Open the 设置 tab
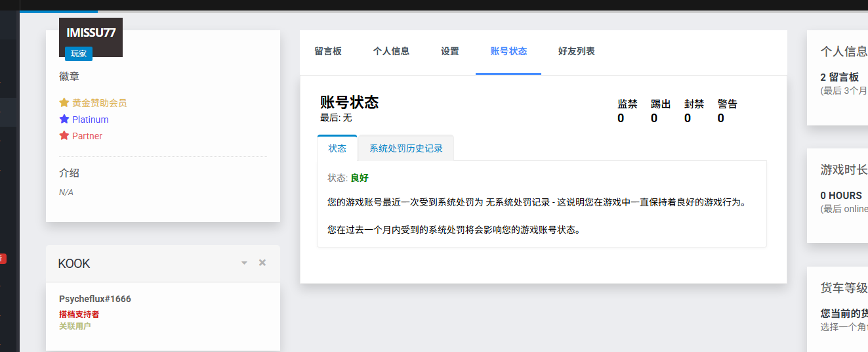The height and width of the screenshot is (352, 868). (x=450, y=51)
